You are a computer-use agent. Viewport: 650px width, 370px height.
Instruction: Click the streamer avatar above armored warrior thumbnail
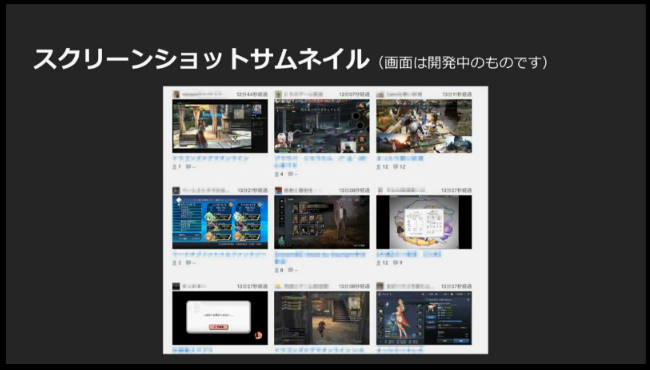point(380,94)
